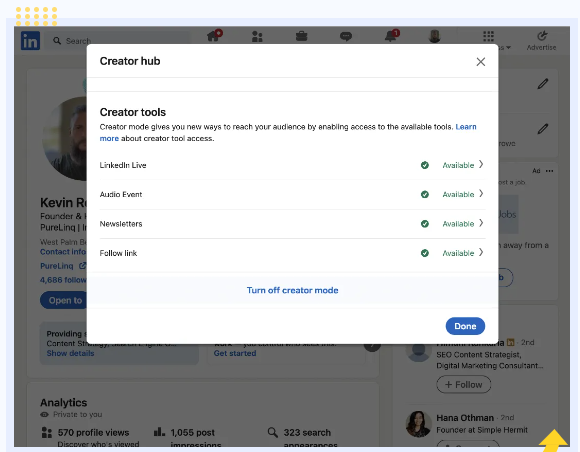
Task: Close the Creator hub dialog
Action: coord(480,62)
